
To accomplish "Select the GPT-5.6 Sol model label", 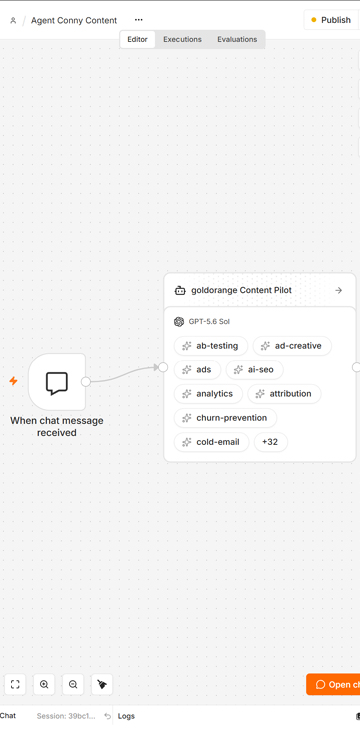I will point(209,322).
